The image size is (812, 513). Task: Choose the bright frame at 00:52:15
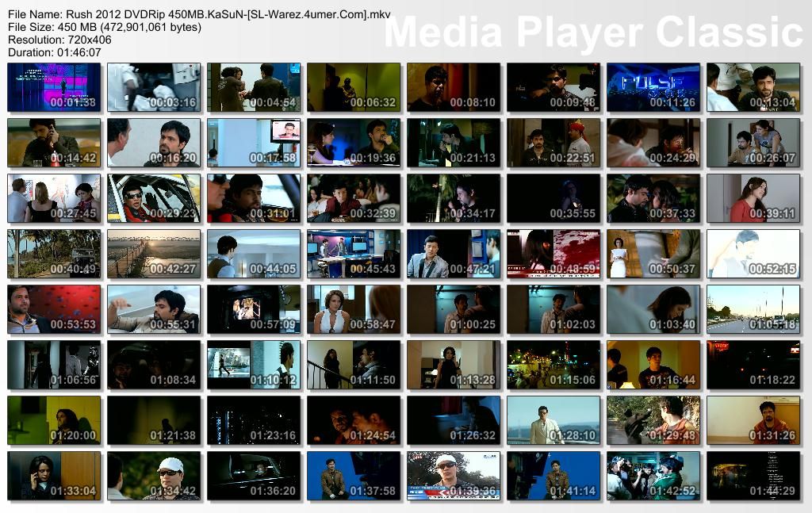tap(753, 254)
